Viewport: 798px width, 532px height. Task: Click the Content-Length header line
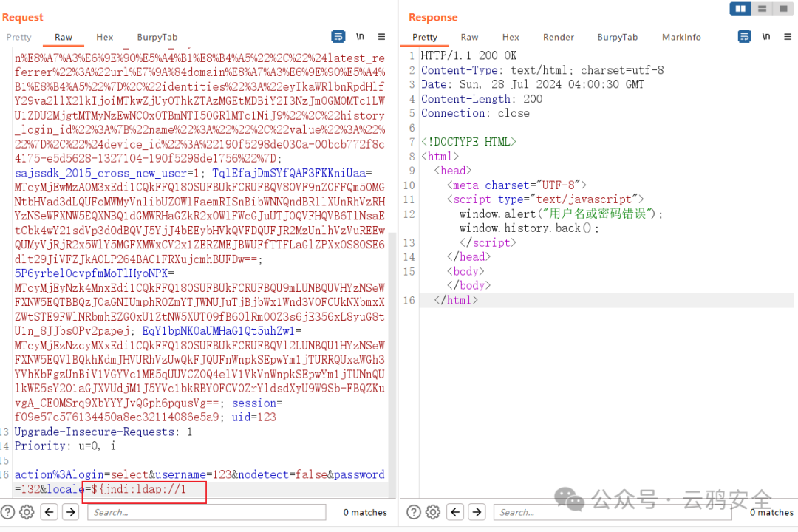482,99
